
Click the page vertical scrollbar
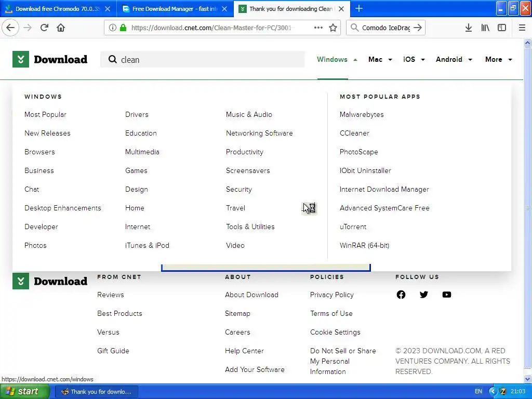[528, 208]
